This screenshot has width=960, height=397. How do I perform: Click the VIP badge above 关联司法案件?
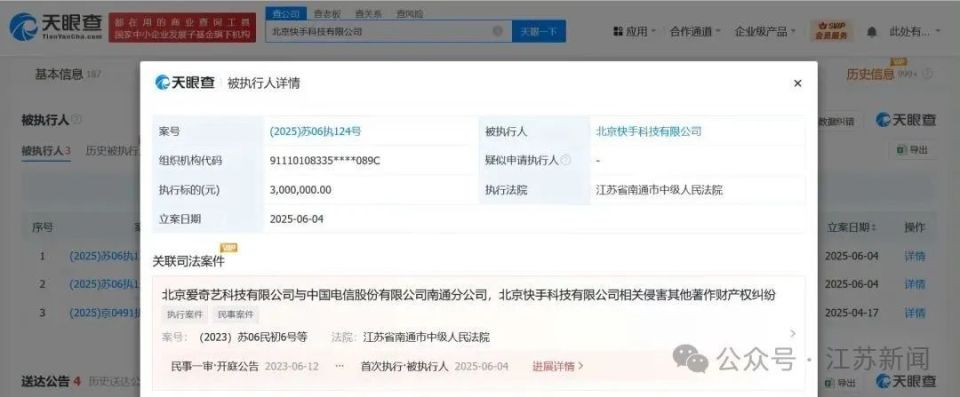coord(229,248)
